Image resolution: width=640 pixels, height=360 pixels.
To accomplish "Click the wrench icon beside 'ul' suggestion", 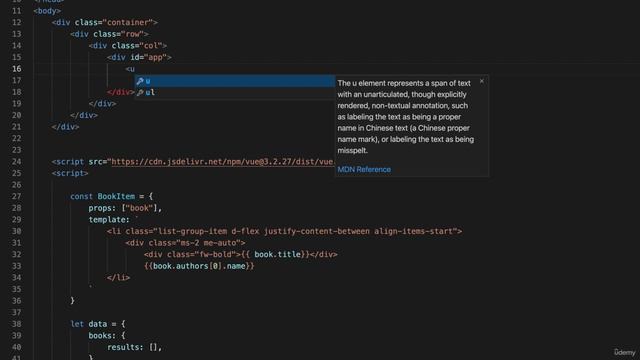I will (x=140, y=93).
